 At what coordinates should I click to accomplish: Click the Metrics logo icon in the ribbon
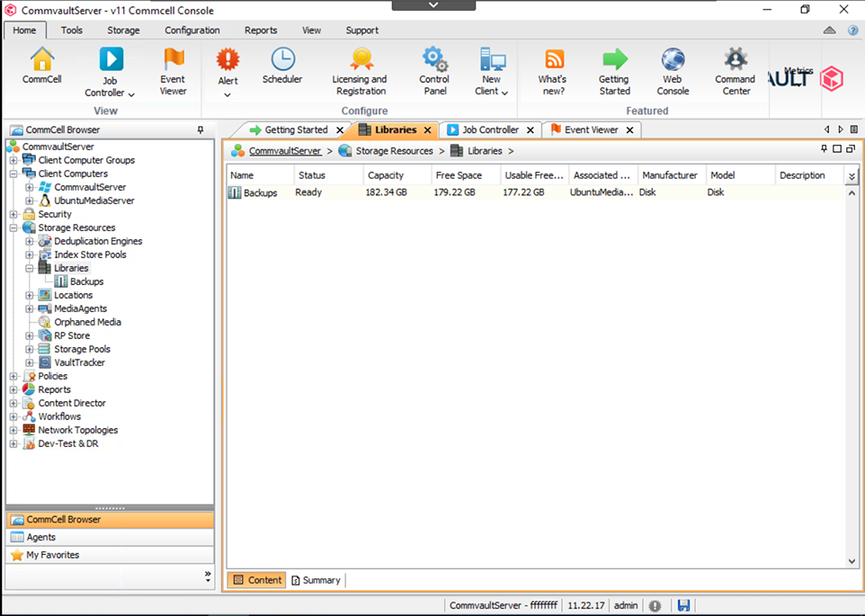pyautogui.click(x=832, y=78)
